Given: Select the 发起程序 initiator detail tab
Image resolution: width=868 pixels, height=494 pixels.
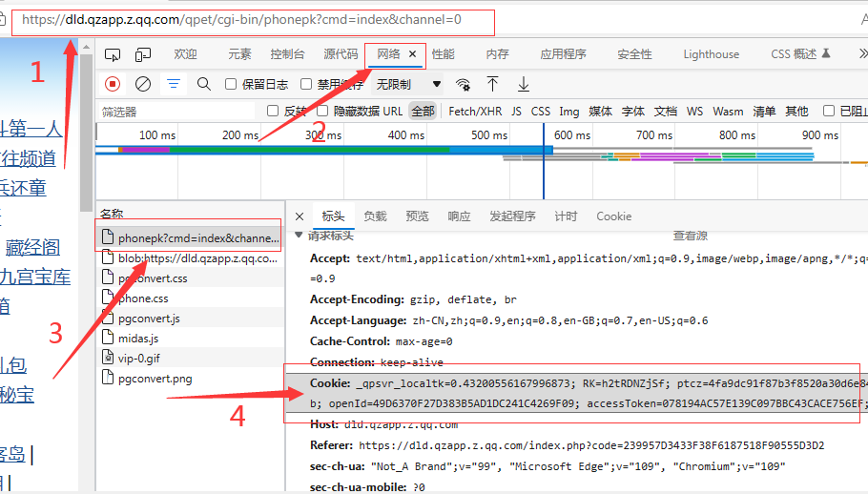Looking at the screenshot, I should click(512, 216).
